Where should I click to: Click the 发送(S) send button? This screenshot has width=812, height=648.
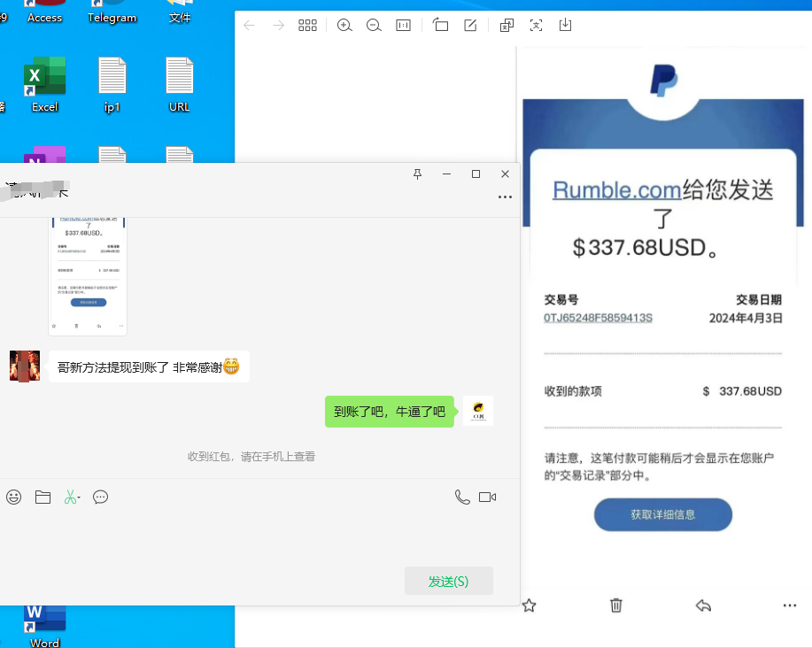pos(448,581)
